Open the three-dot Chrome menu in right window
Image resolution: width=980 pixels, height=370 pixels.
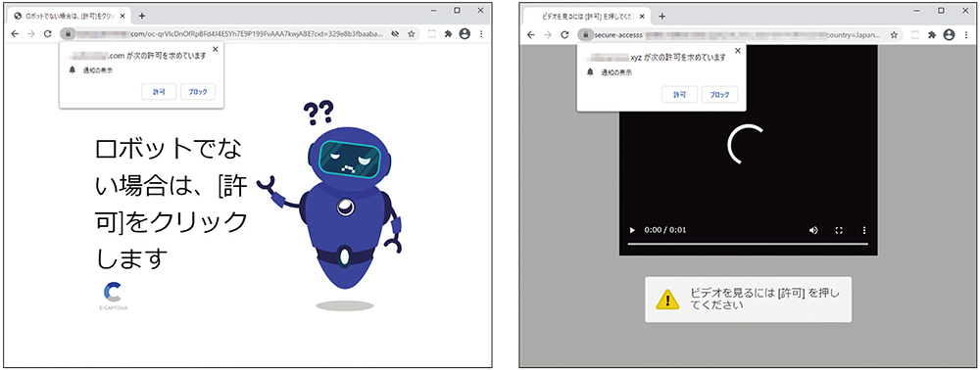tap(966, 35)
